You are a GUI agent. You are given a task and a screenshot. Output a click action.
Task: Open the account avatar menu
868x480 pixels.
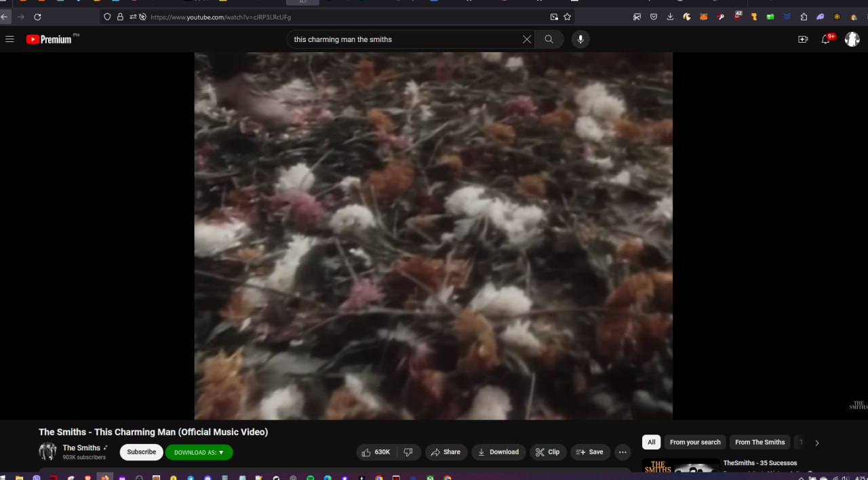pos(852,39)
